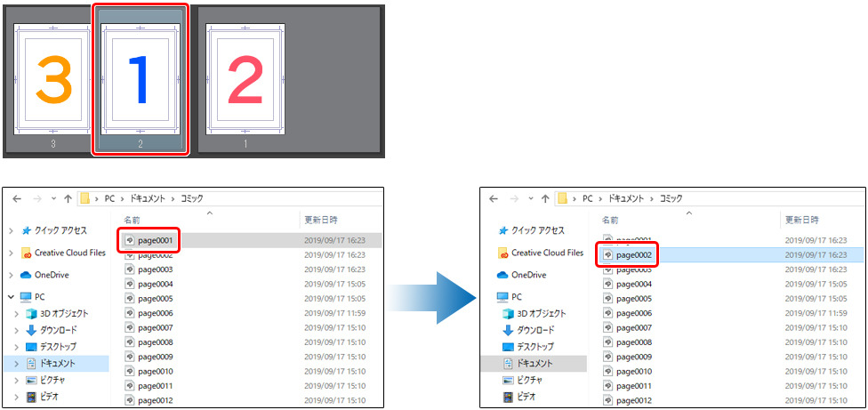Click PC monitor icon in right window
This screenshot has width=868, height=410.
click(x=502, y=297)
